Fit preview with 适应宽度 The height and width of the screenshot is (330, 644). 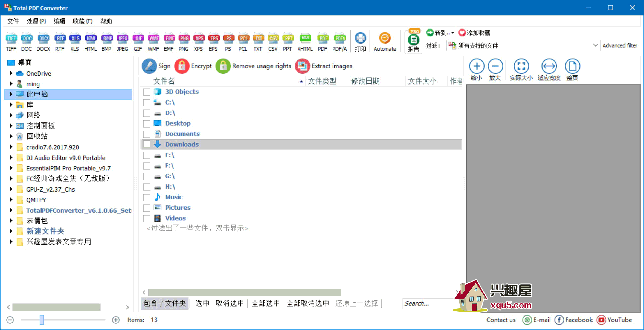pyautogui.click(x=549, y=70)
